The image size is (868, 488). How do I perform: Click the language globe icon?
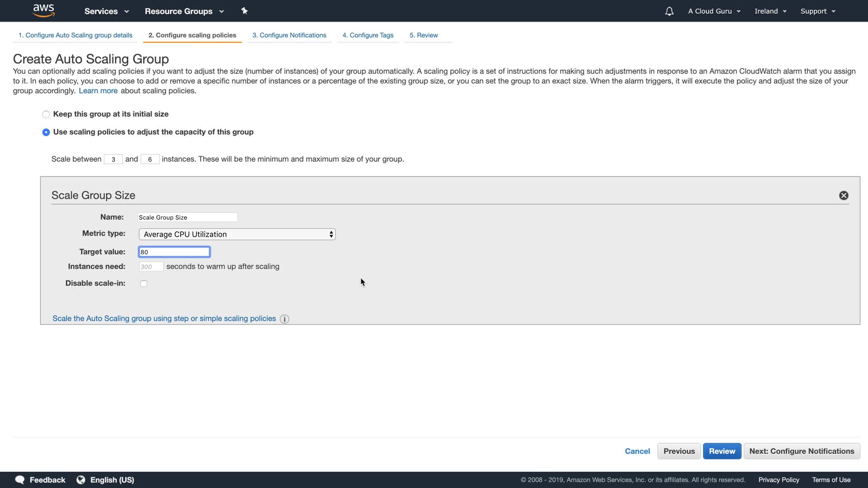[81, 480]
